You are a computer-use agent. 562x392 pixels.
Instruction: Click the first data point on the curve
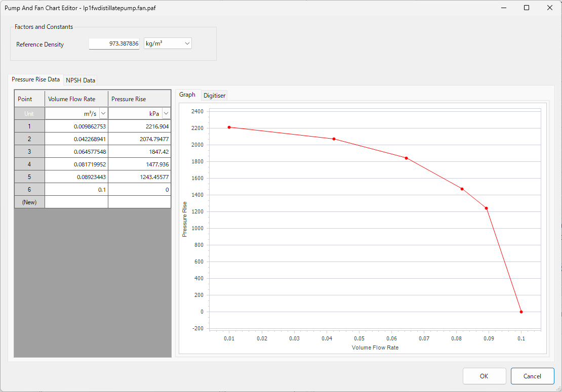tap(229, 127)
